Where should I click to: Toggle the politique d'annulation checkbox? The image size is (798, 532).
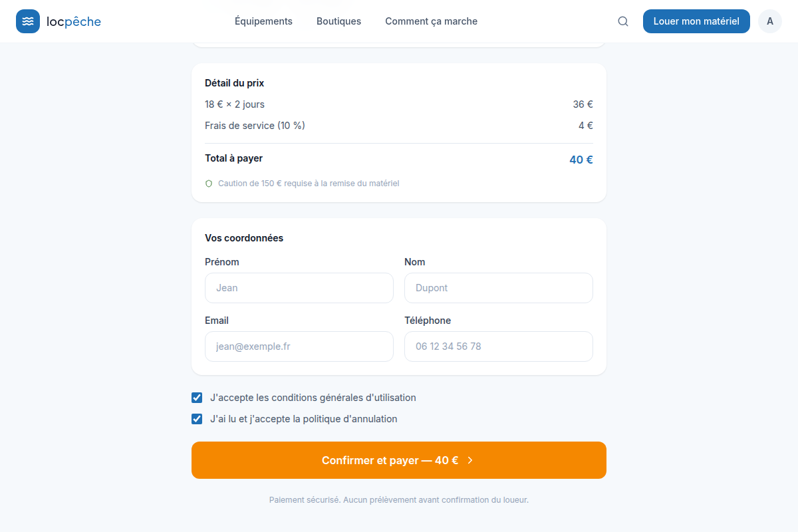[x=197, y=419]
